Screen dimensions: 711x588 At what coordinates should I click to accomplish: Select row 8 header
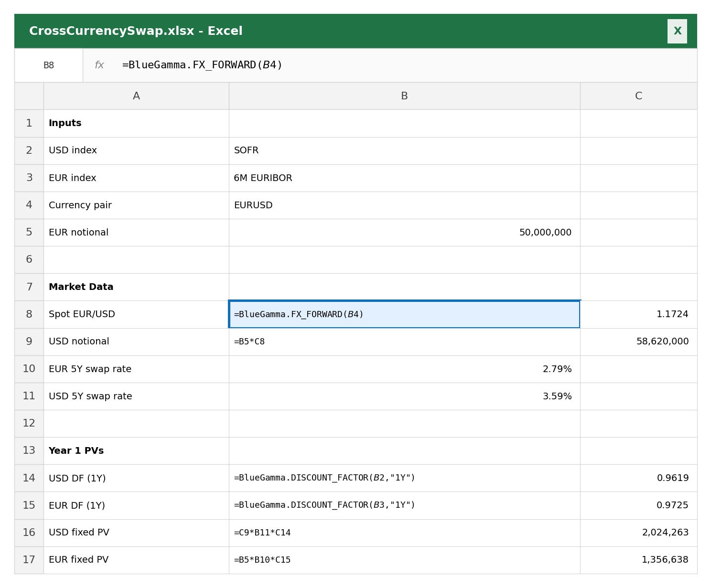click(29, 314)
